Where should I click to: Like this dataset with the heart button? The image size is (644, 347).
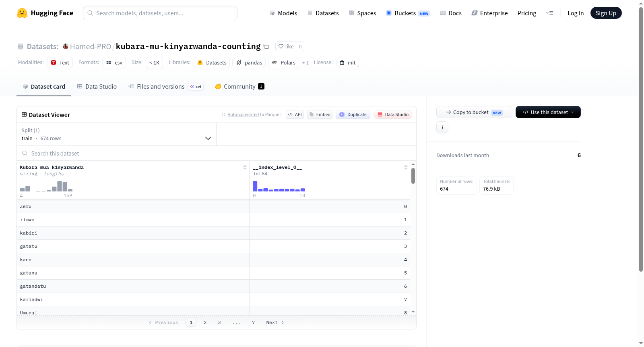tap(286, 46)
